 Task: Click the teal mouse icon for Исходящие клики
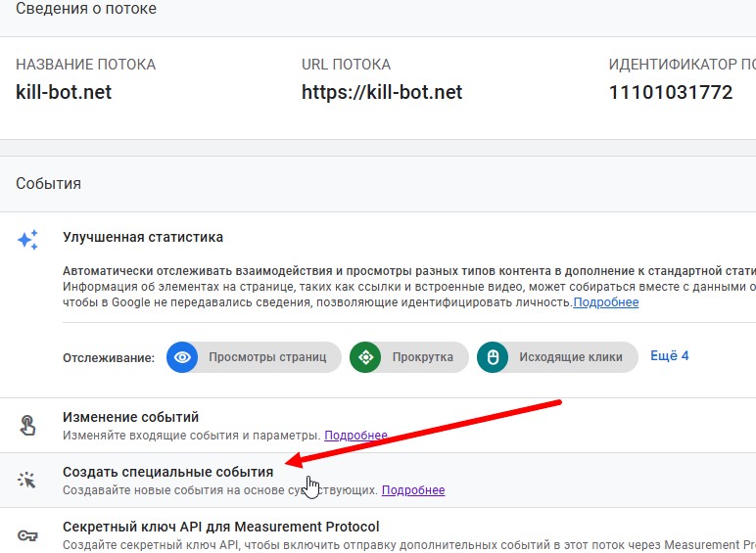[x=493, y=357]
